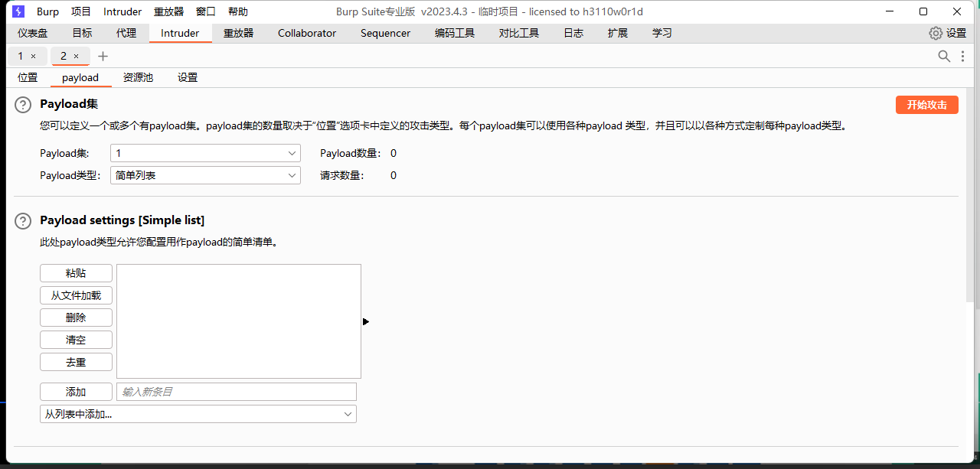Open the 设置 gear icon

coord(936,33)
